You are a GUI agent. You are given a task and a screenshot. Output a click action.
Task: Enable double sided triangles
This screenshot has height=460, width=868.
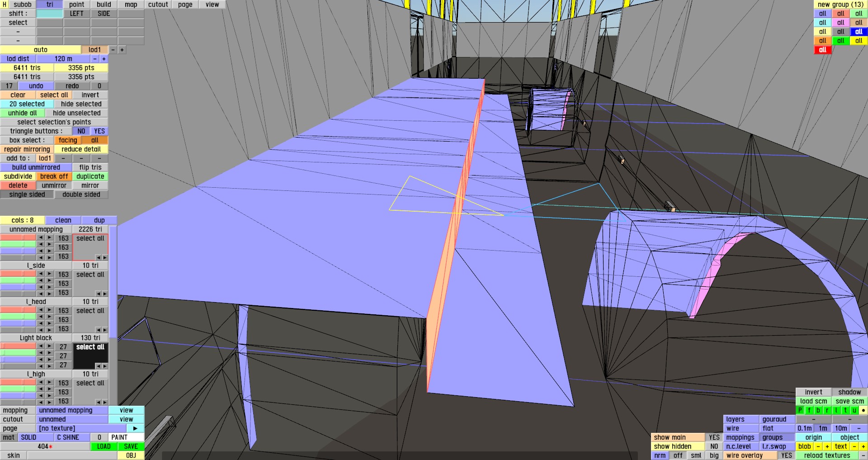pyautogui.click(x=81, y=194)
